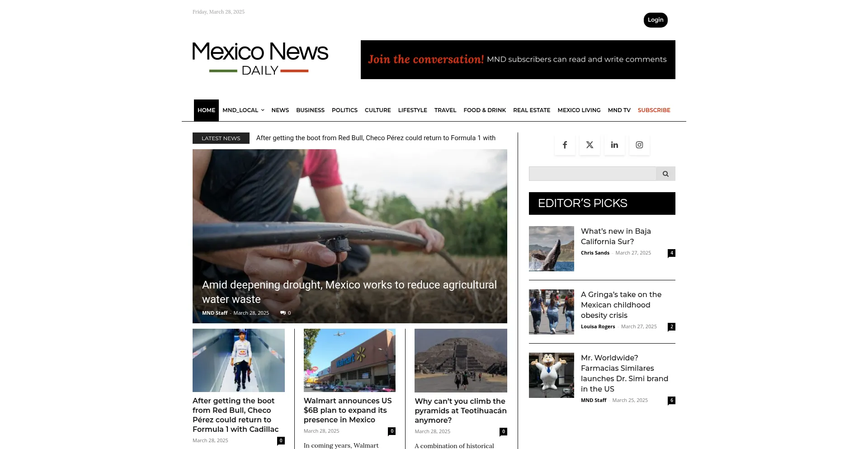
Task: Open the Facebook social icon
Action: click(x=565, y=145)
